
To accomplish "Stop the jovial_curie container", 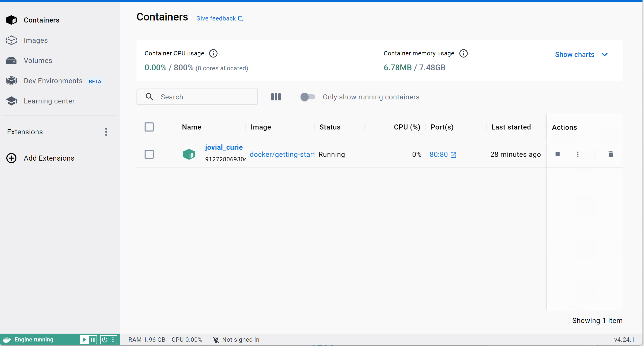I will [557, 154].
